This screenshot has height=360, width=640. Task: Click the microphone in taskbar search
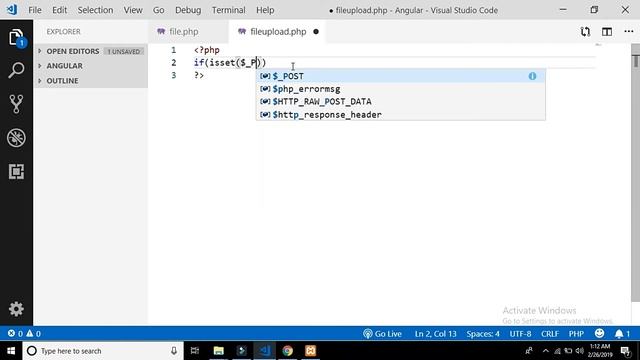click(174, 351)
